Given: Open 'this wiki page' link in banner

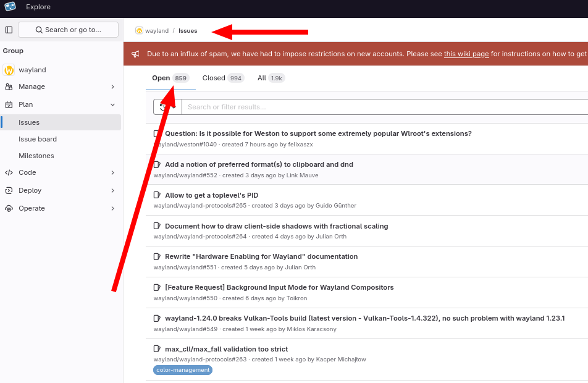Looking at the screenshot, I should (x=466, y=54).
